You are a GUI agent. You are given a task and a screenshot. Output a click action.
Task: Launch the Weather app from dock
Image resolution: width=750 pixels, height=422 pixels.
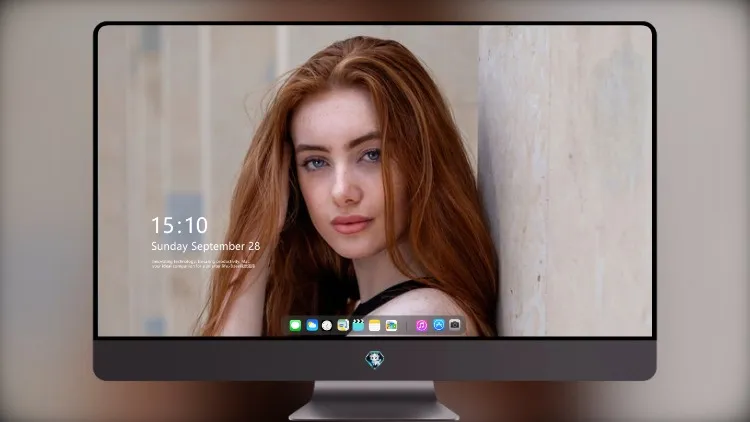[x=312, y=326]
